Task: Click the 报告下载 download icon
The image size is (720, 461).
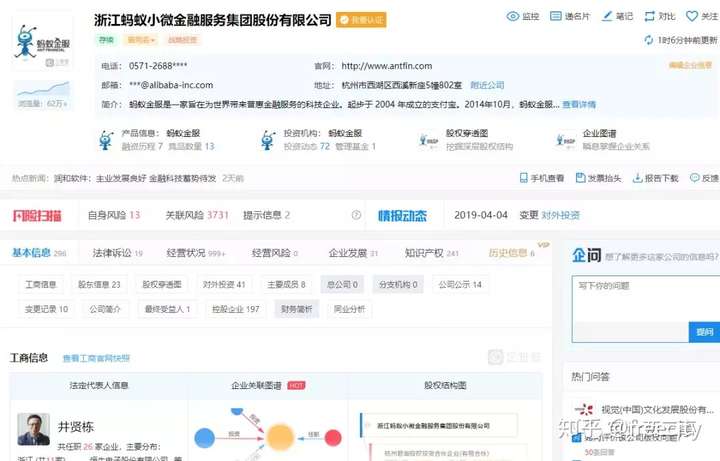Action: (x=637, y=178)
